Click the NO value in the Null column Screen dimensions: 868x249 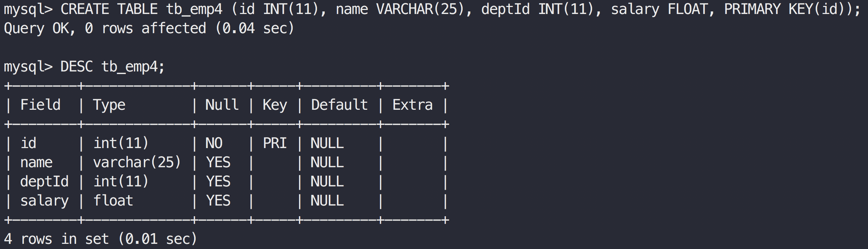coord(214,143)
